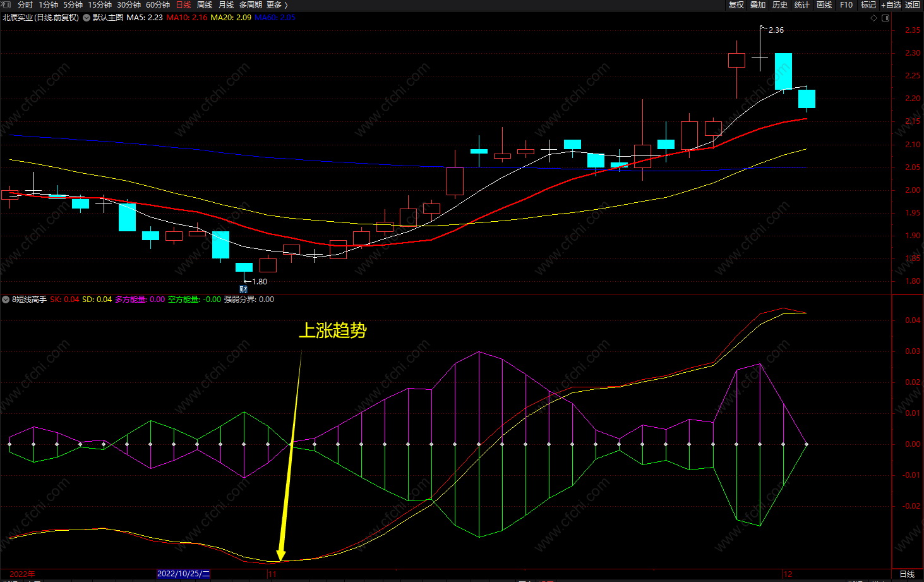Switch to the 周线 weekly tab
Screen dimensions: 924x582
point(205,5)
